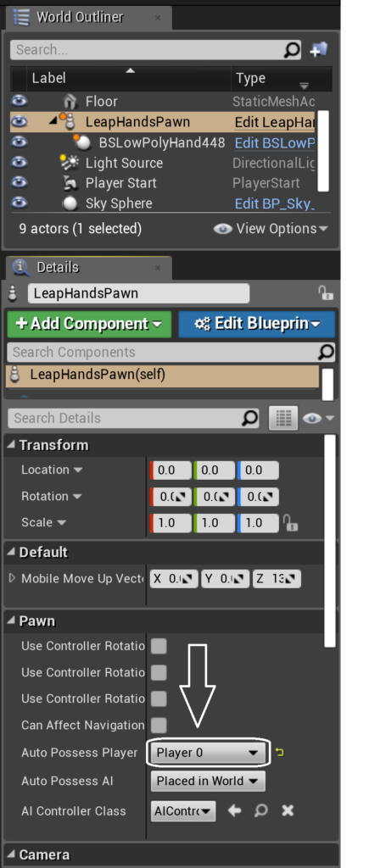Open the Auto Possess AI dropdown
369x868 pixels.
point(208,781)
